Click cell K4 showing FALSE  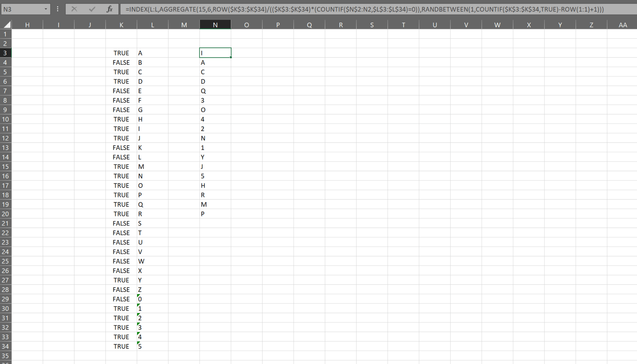[121, 62]
